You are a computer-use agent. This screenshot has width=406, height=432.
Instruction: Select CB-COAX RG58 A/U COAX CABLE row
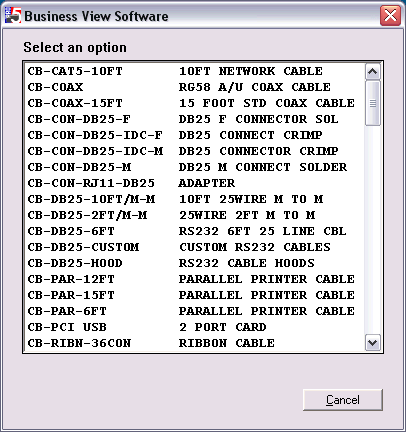[x=194, y=87]
